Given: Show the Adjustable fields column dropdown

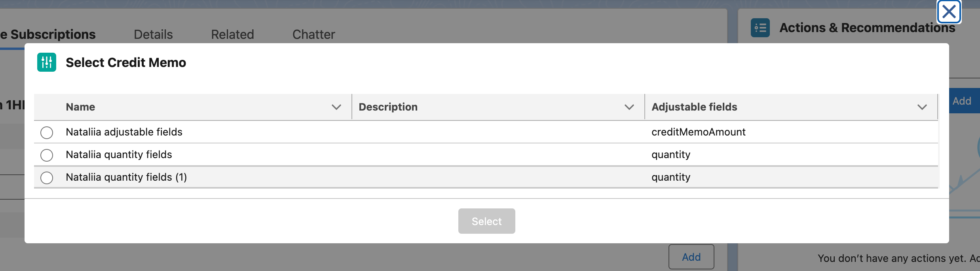Looking at the screenshot, I should 922,107.
